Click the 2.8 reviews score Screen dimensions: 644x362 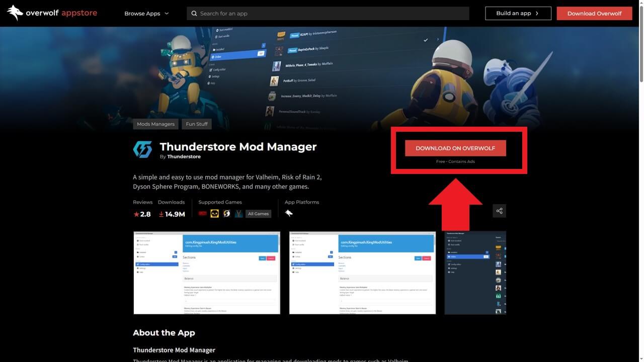(145, 214)
